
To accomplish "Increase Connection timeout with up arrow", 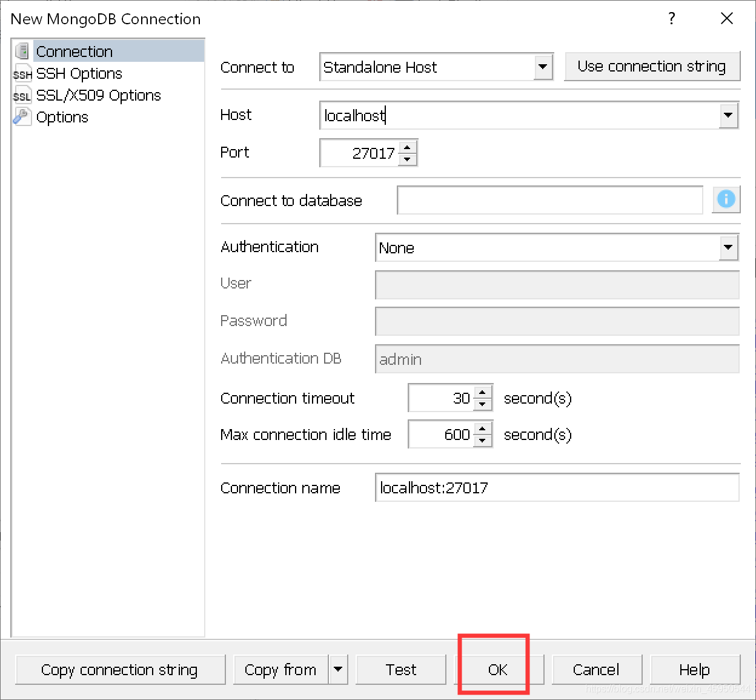I will 483,392.
